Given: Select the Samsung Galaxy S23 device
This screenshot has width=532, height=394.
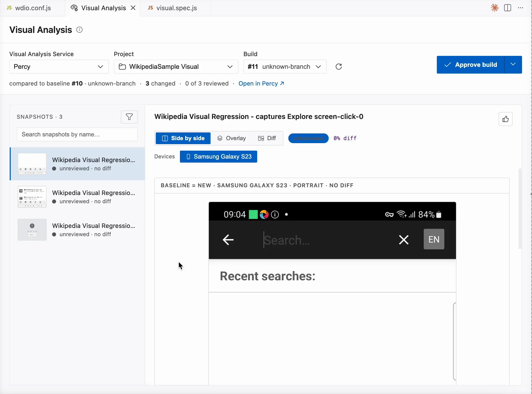Looking at the screenshot, I should coord(219,157).
